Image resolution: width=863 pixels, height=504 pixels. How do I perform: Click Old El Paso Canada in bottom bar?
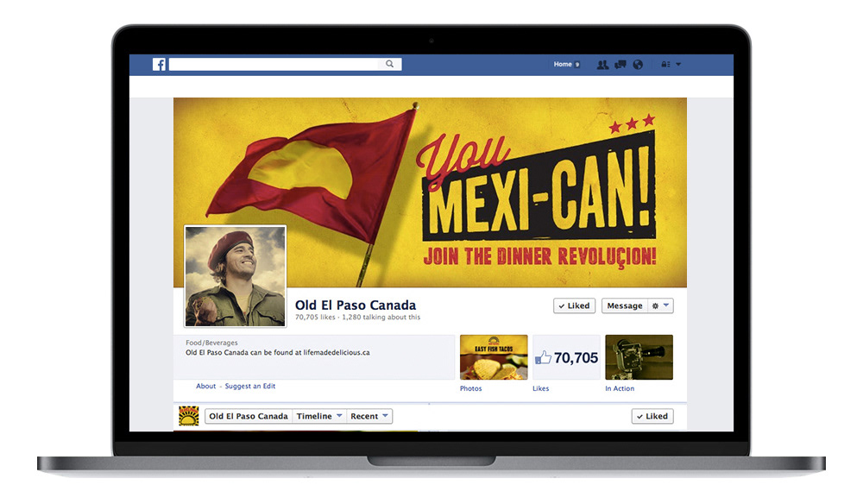[249, 416]
